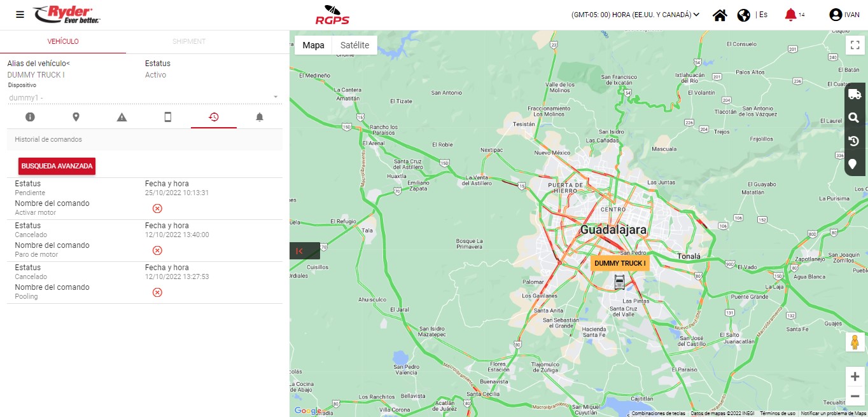Open the hamburger menu
Viewport: 868px width, 417px height.
[20, 15]
